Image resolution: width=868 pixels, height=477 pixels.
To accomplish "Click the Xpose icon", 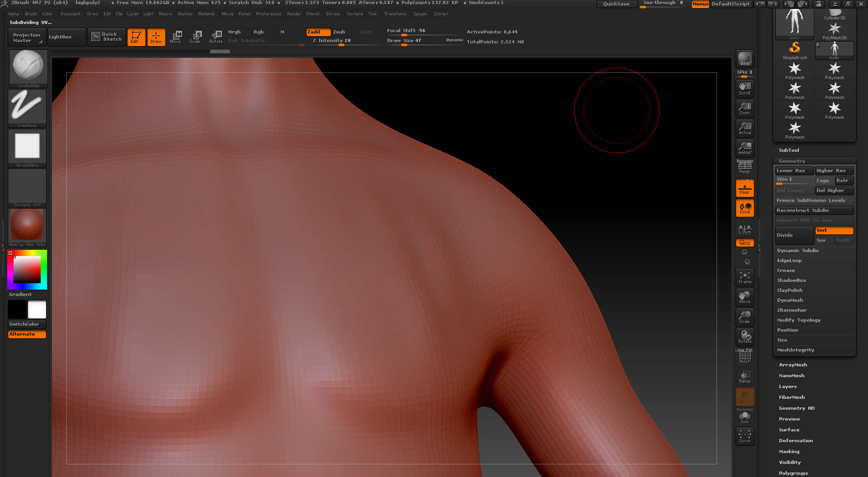I will pos(745,436).
